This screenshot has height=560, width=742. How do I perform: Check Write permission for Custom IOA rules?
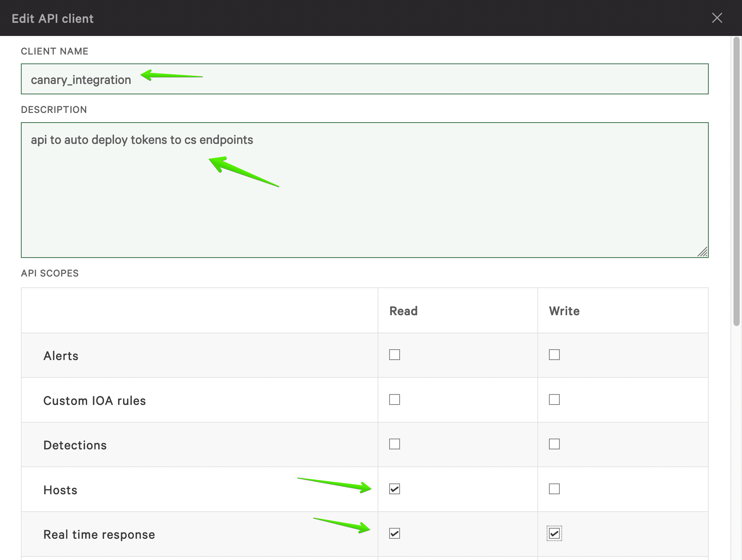point(554,400)
